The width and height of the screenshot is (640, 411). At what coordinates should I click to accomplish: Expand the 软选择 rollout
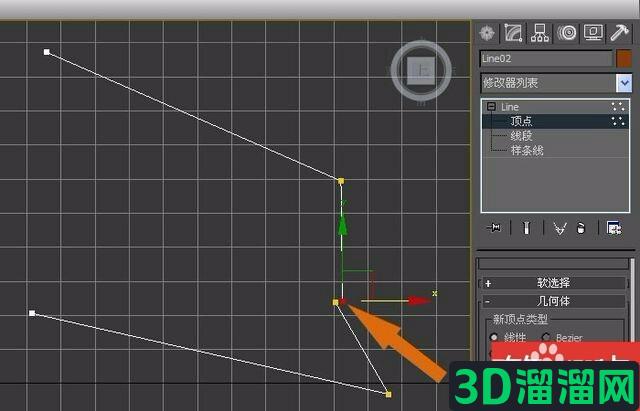pos(554,282)
